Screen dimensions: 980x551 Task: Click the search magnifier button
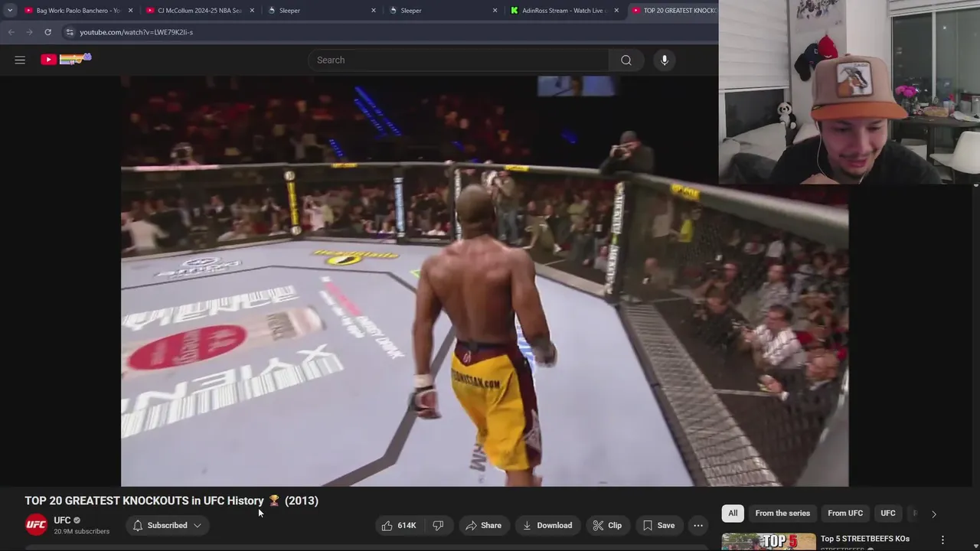pyautogui.click(x=626, y=60)
